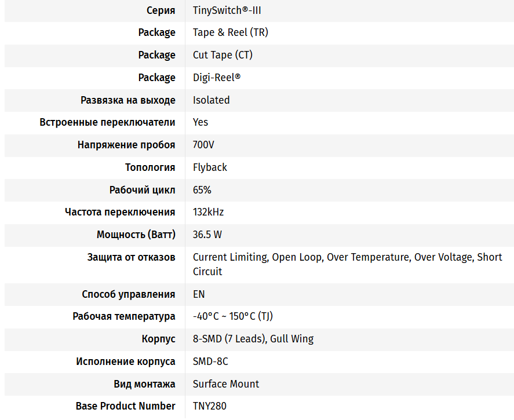Viewport: 514px width, 420px height.
Task: Select the Digi-Reel® package value
Action: pyautogui.click(x=217, y=78)
